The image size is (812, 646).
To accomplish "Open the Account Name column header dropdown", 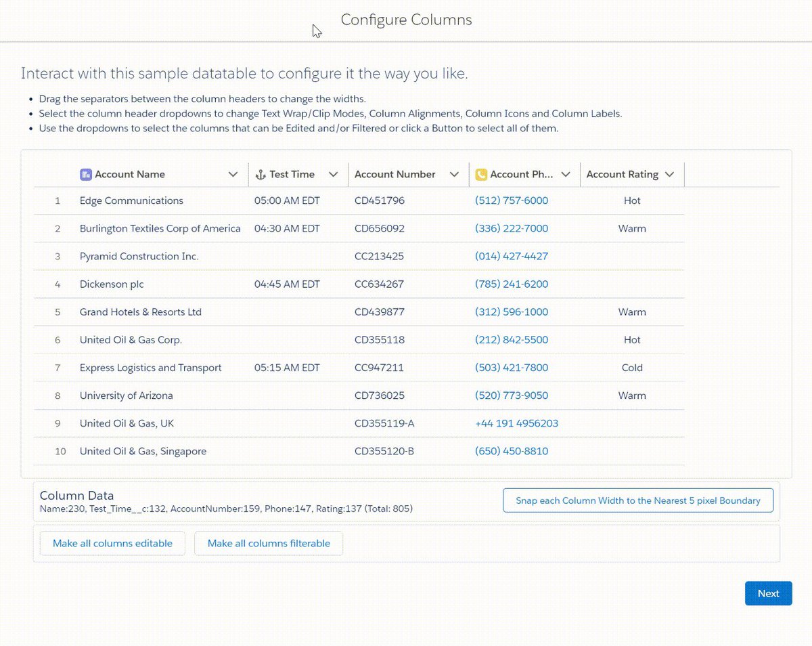I will tap(233, 175).
